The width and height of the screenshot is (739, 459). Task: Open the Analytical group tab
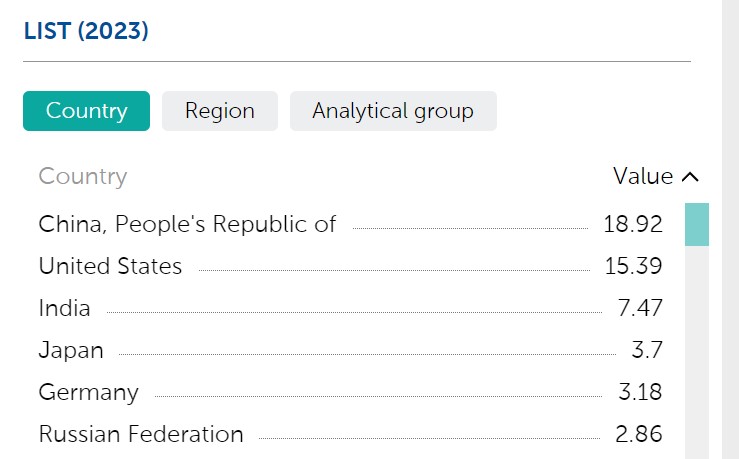tap(393, 111)
